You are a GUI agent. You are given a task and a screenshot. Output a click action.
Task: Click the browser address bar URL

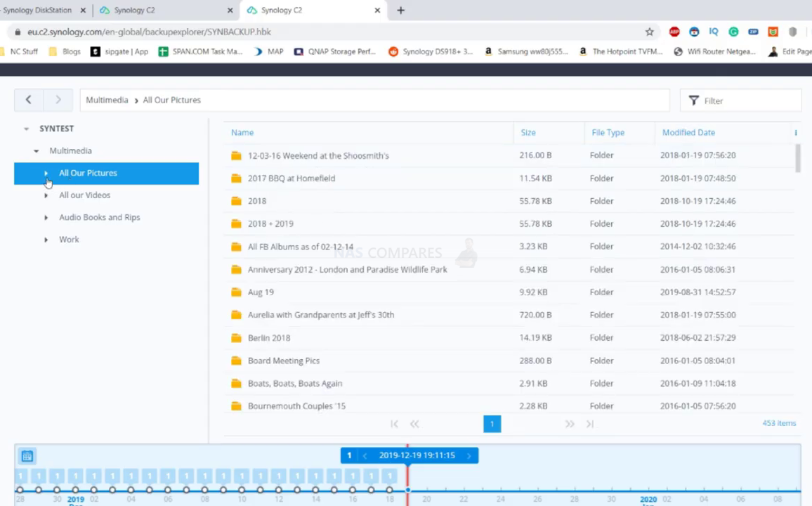click(149, 32)
